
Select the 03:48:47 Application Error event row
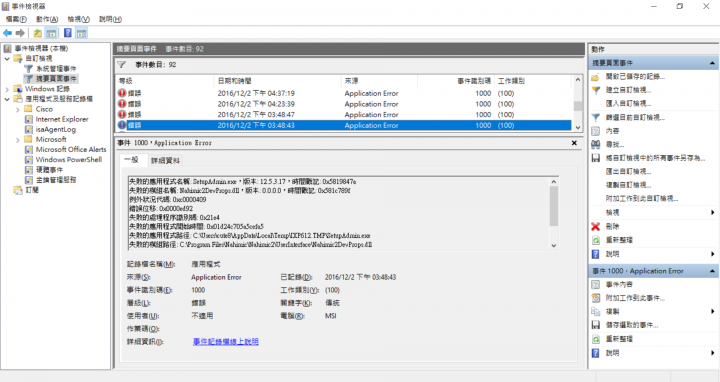click(344, 115)
